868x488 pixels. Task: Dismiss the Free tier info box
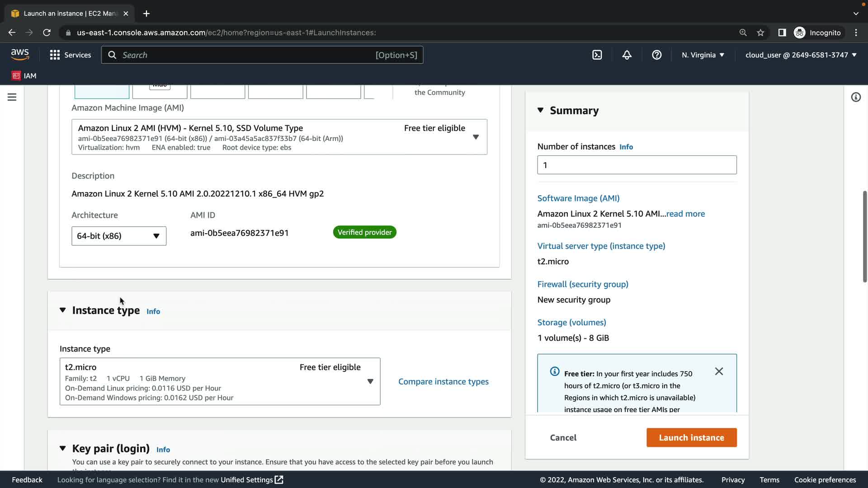[719, 371]
